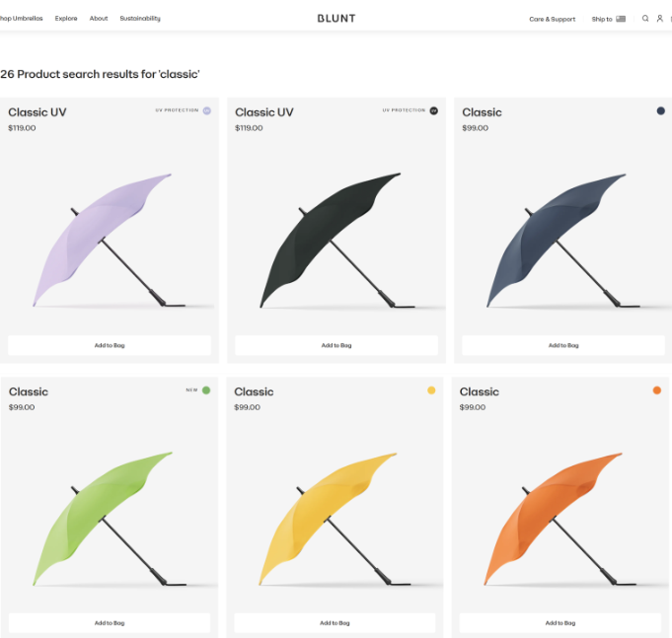The height and width of the screenshot is (638, 672).
Task: Click the $99.00 price on orange card
Action: [473, 407]
